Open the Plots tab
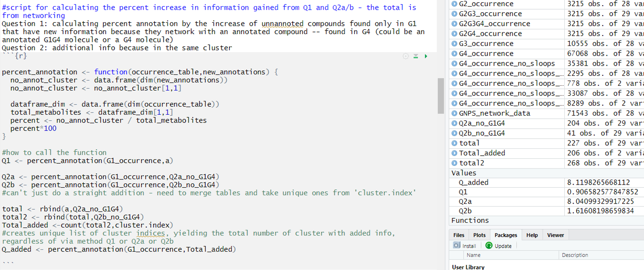The width and height of the screenshot is (644, 270). pyautogui.click(x=479, y=235)
